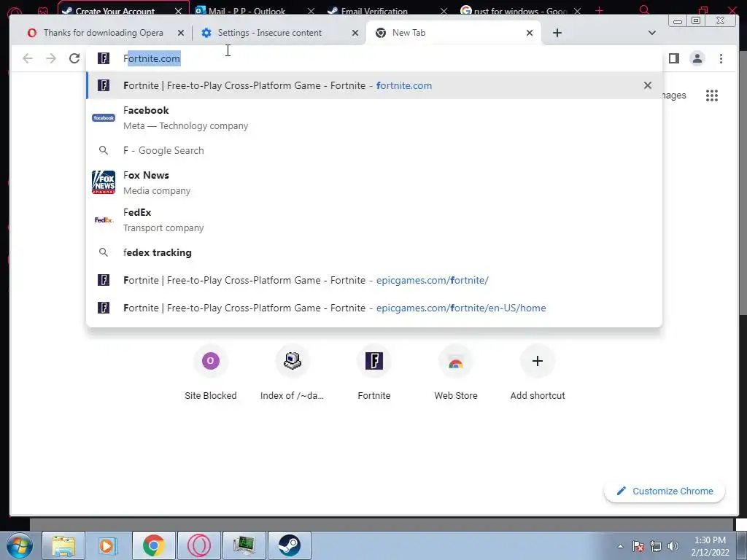Image resolution: width=747 pixels, height=560 pixels.
Task: Switch to 'Settings - Insecure content' tab
Action: click(270, 33)
